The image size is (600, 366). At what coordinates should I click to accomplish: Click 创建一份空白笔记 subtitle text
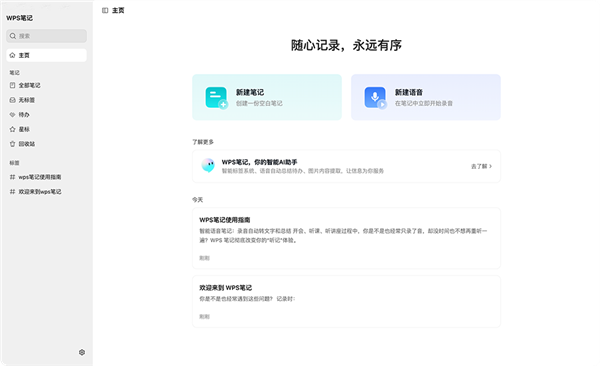coord(259,103)
